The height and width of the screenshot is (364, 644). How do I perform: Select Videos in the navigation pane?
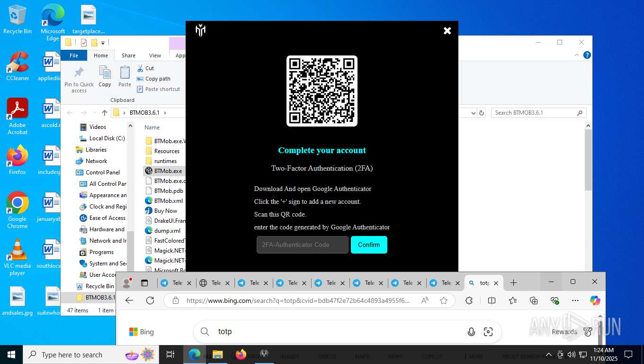(x=98, y=127)
